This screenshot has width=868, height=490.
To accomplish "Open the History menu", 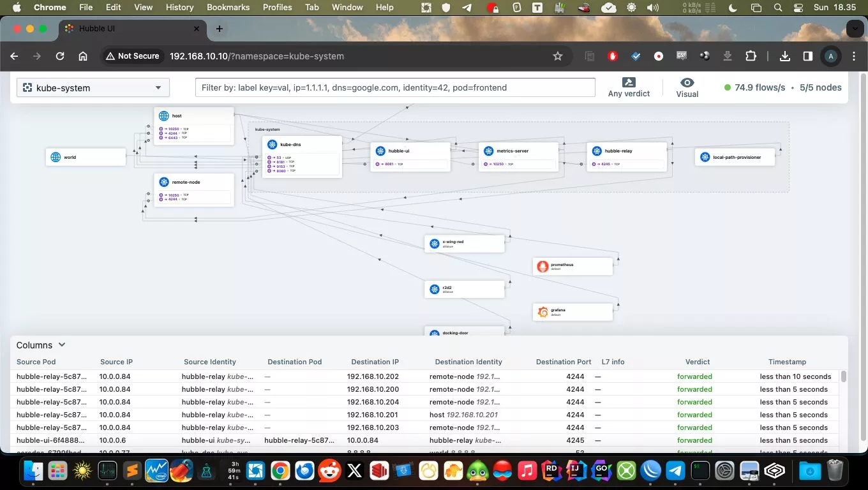I will click(x=179, y=7).
